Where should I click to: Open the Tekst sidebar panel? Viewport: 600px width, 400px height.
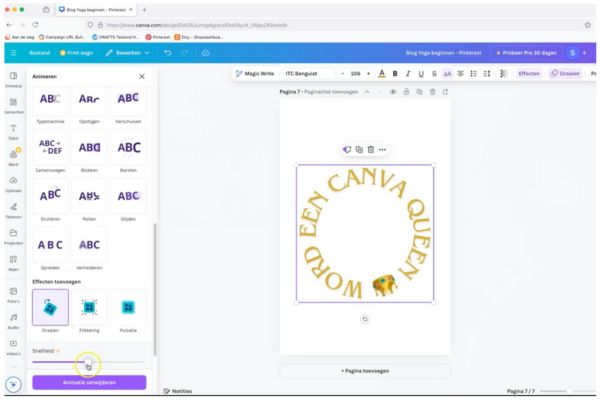(13, 132)
